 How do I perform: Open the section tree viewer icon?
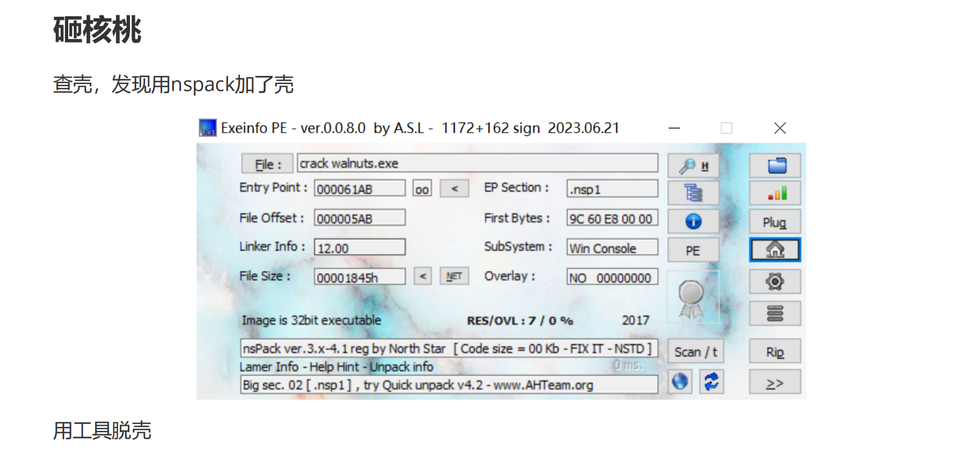[693, 193]
